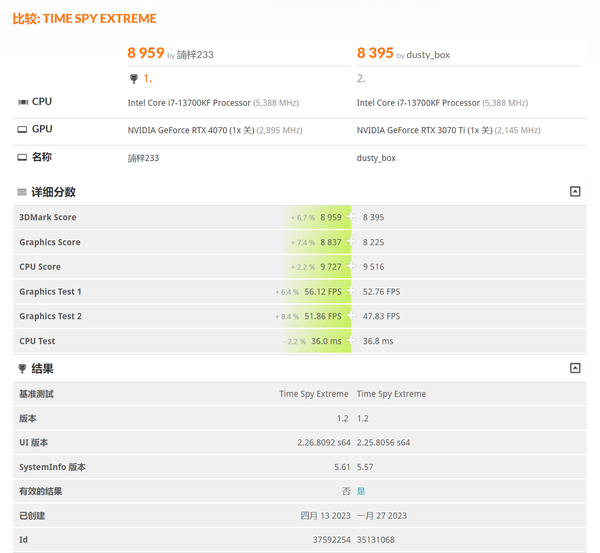
Task: Collapse the 详细分数 section
Action: point(575,191)
